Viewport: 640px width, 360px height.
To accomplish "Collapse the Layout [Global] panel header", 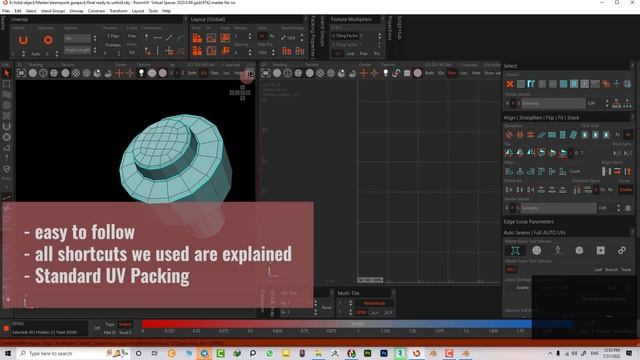I will pos(247,19).
